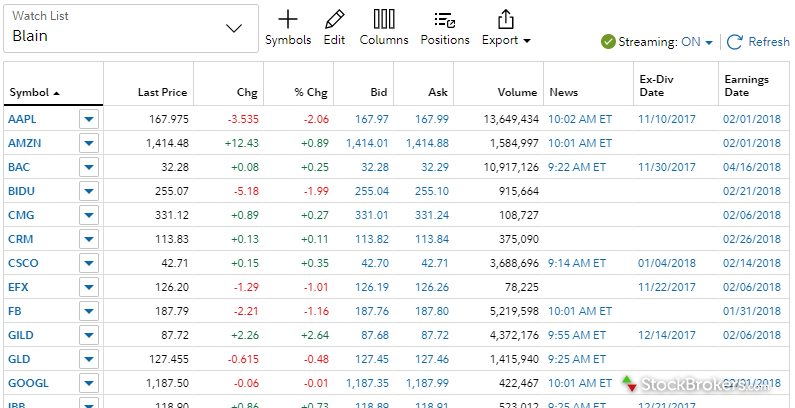795x408 pixels.
Task: Expand the AMZN row action dropdown
Action: (89, 143)
